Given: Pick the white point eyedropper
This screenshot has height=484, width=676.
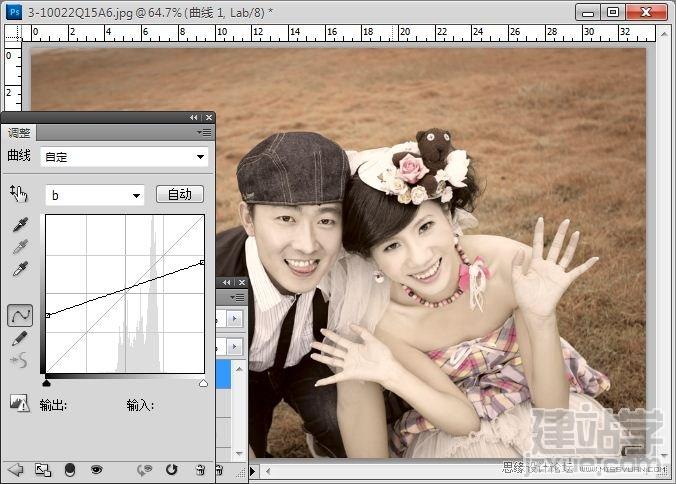Looking at the screenshot, I should (20, 269).
